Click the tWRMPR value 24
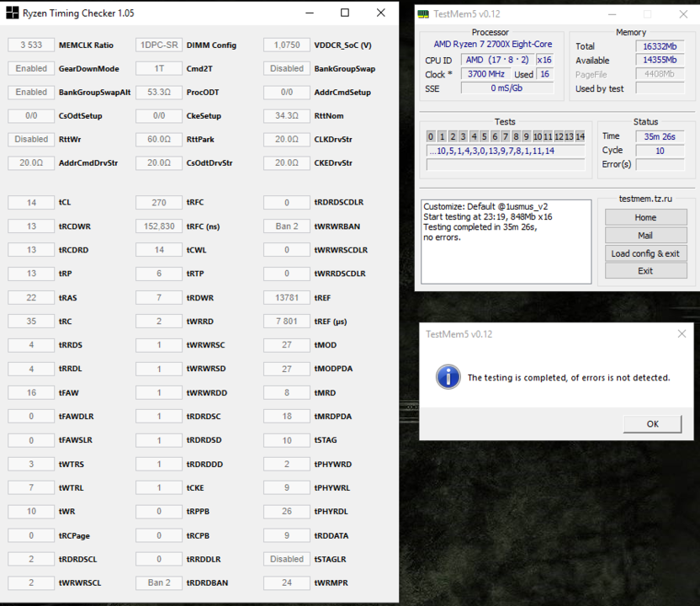 pyautogui.click(x=287, y=582)
